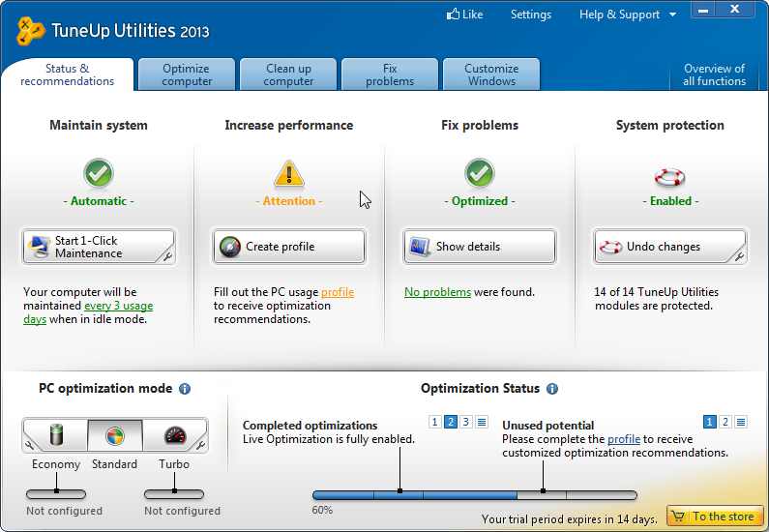Click To the store button
The height and width of the screenshot is (532, 769).
click(x=715, y=517)
